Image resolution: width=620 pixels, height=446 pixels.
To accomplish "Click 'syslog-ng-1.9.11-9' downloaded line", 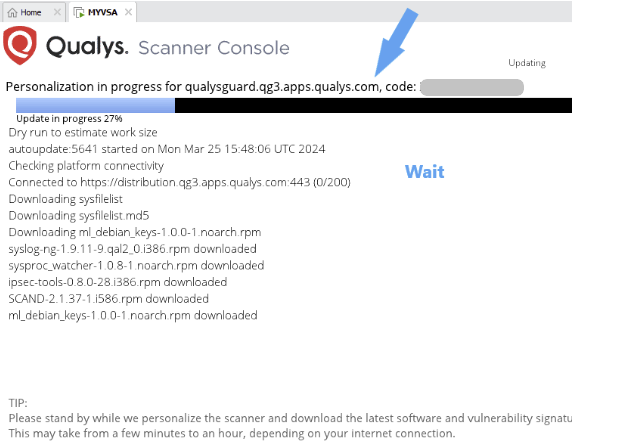I will coord(132,249).
